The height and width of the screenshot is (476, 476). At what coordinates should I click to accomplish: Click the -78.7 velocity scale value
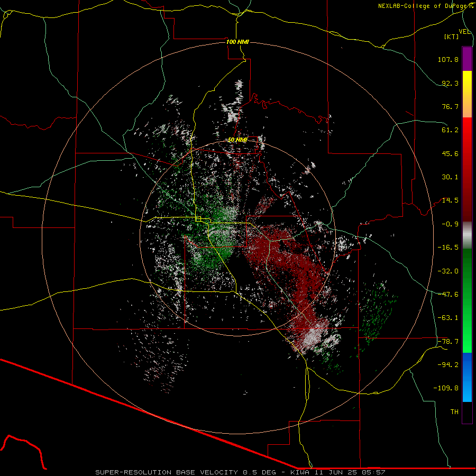point(448,342)
